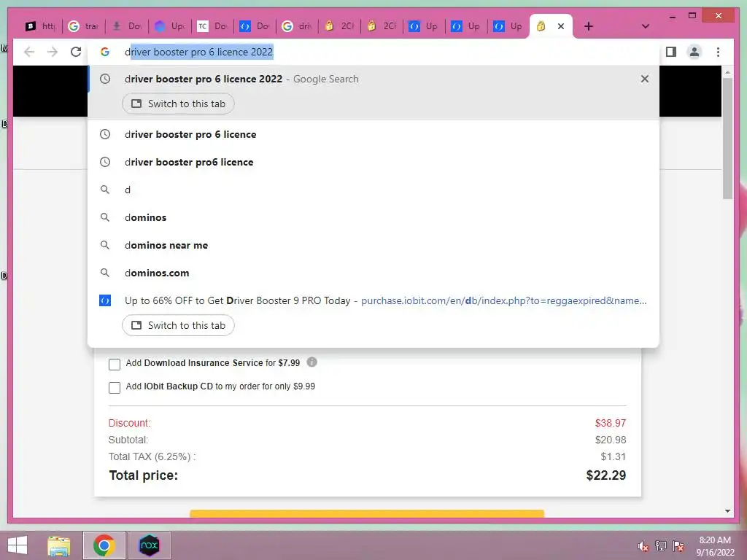
Task: Click 'Switch to this tab' under IObit suggestion
Action: point(178,326)
